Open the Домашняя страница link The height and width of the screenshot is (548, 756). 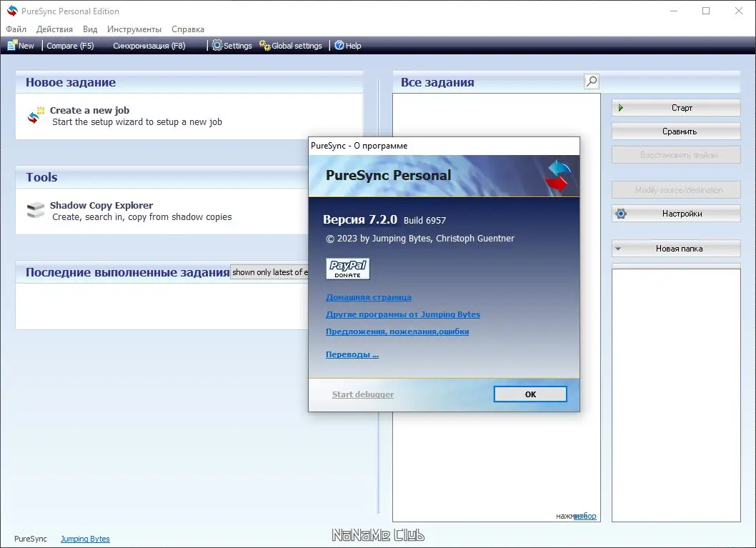click(369, 297)
